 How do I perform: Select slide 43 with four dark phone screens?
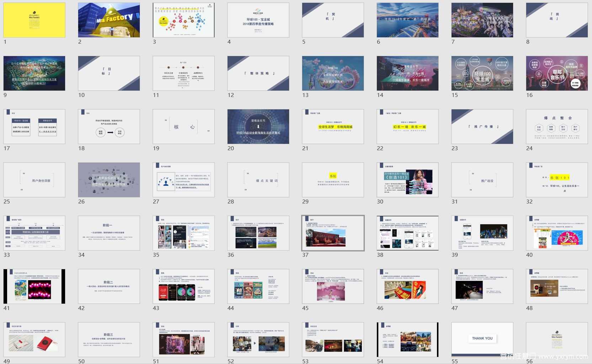[x=183, y=286]
